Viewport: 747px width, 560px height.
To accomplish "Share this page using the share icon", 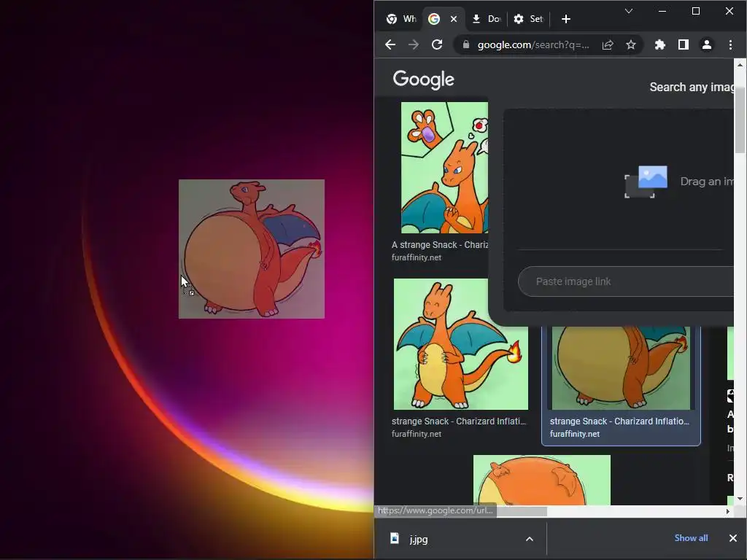I will 608,44.
